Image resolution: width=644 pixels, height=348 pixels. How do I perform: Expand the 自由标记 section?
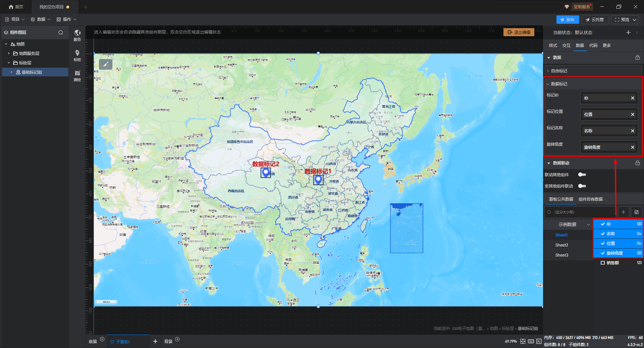[548, 71]
